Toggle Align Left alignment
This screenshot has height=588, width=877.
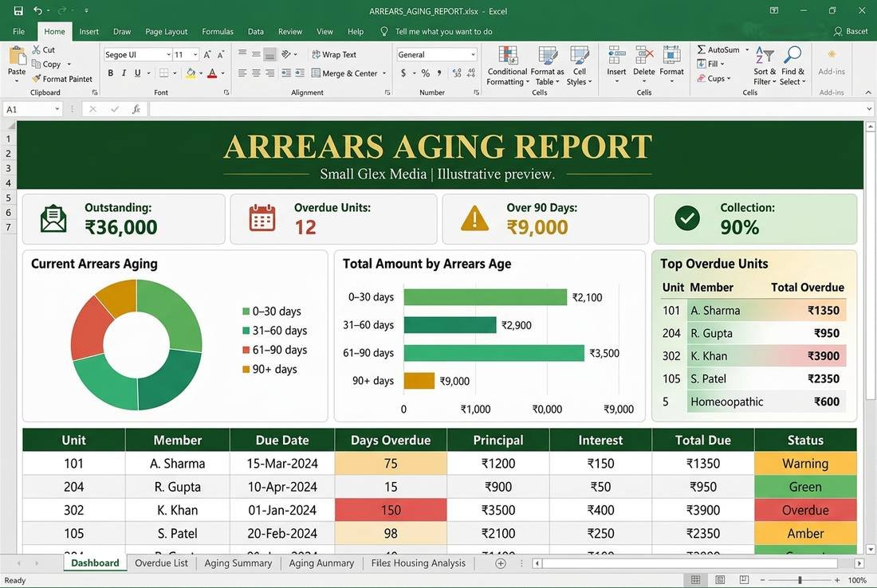tap(242, 73)
